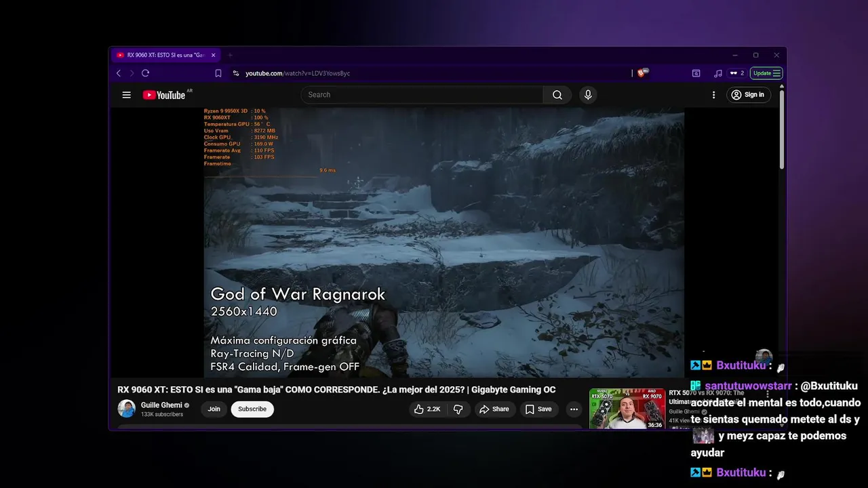
Task: Maximize the browser window
Action: click(756, 55)
